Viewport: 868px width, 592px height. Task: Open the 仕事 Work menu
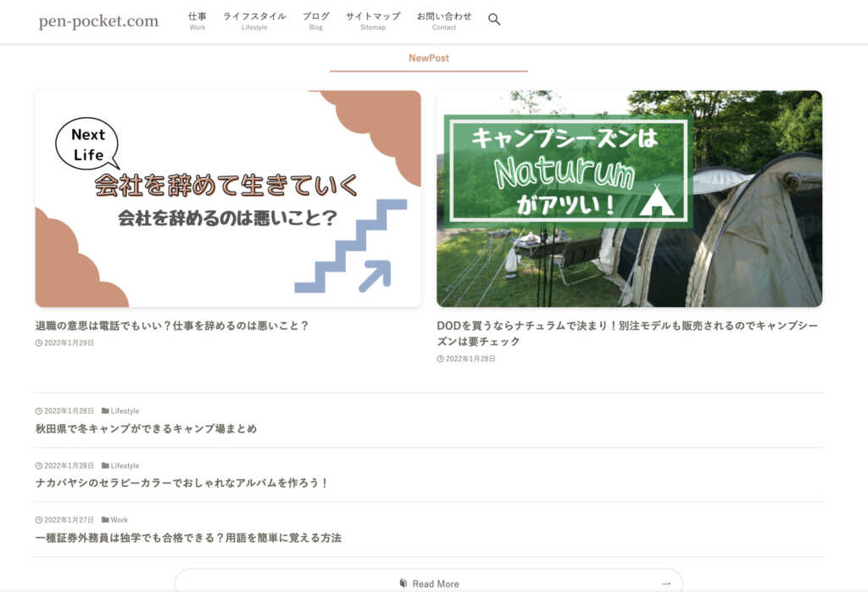tap(197, 20)
